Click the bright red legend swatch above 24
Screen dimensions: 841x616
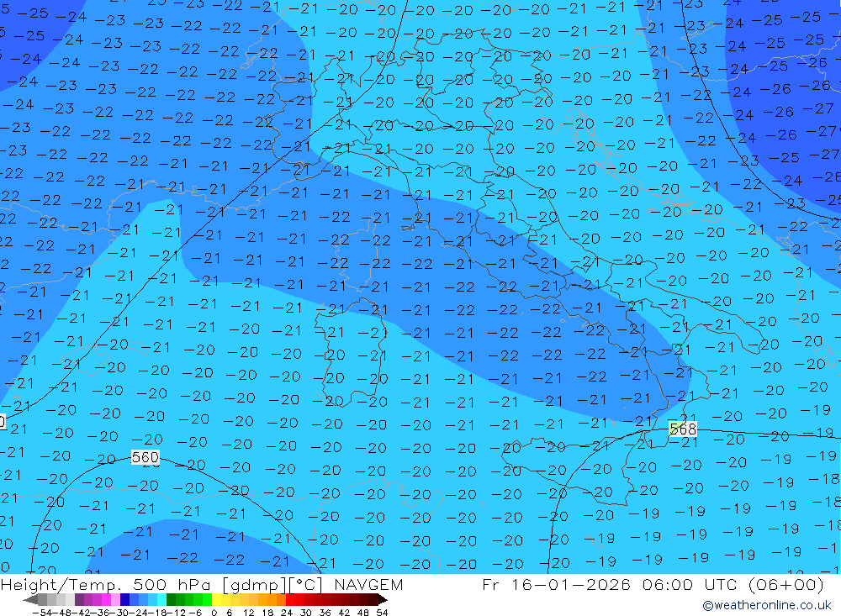click(x=290, y=600)
